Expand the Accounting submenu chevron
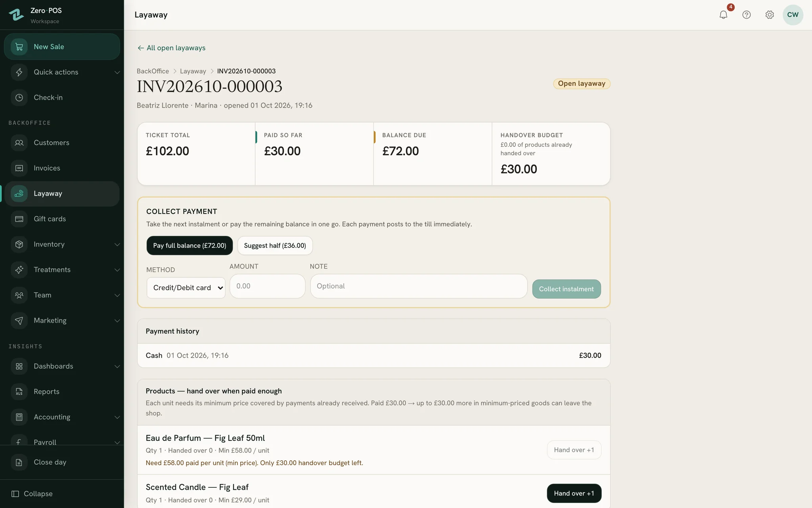The height and width of the screenshot is (508, 812). point(117,417)
